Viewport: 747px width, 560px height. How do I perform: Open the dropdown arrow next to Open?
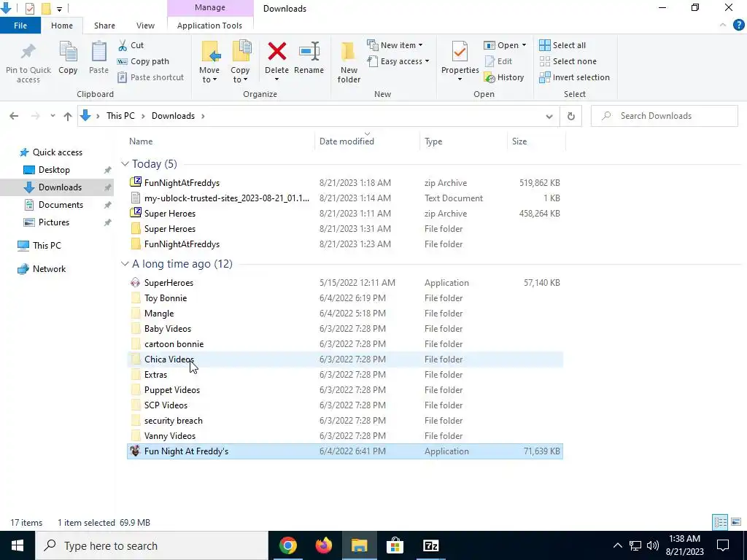click(524, 45)
